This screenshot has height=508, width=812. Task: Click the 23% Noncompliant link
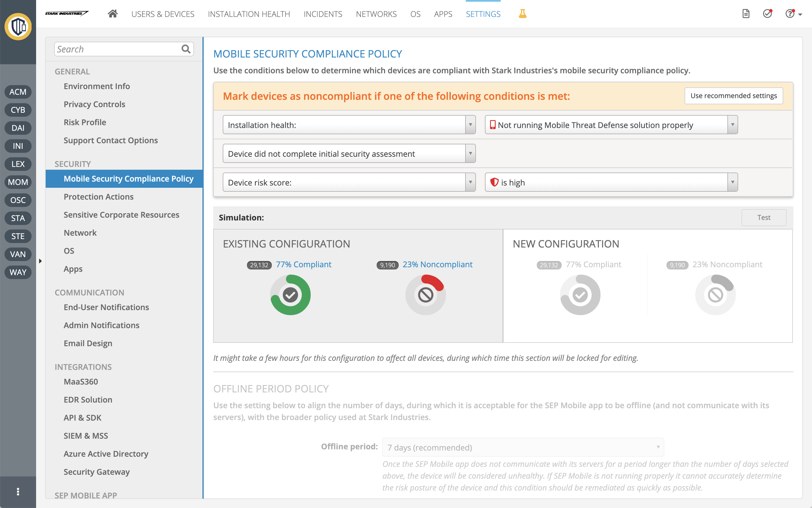coord(437,264)
